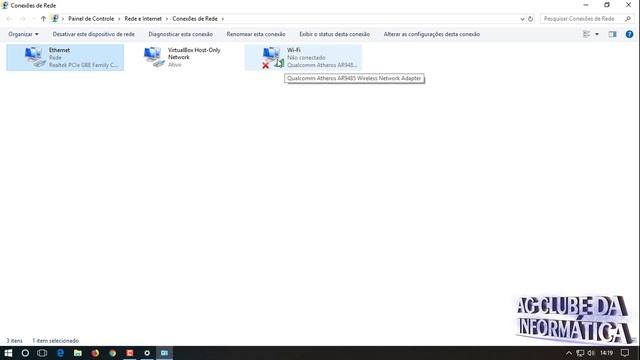Image resolution: width=640 pixels, height=360 pixels.
Task: Restore down the Conexões de Rede window
Action: [607, 5]
